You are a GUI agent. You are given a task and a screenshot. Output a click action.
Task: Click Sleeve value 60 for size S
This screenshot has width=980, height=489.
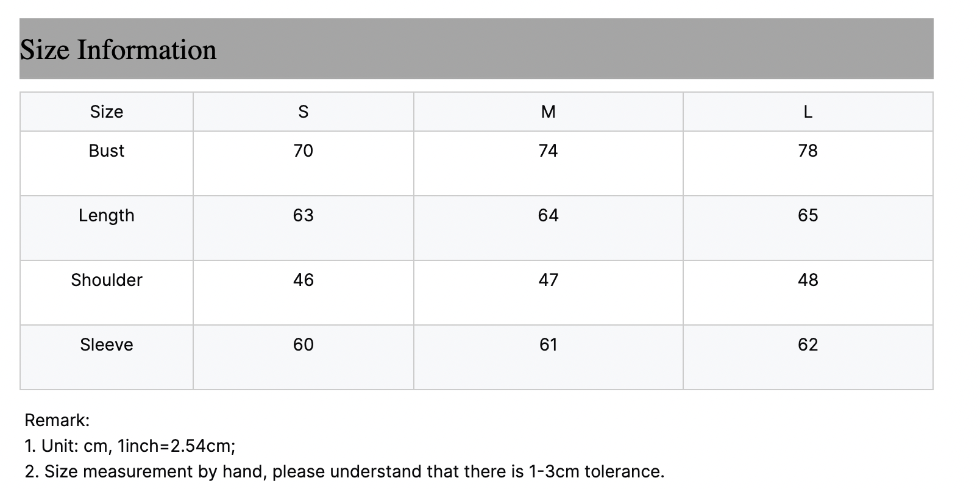point(304,344)
